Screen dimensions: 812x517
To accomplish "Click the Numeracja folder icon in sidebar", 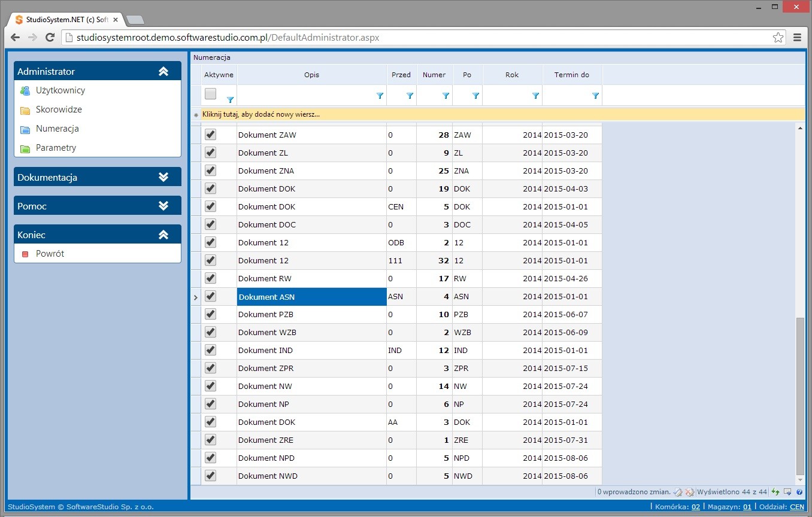I will click(25, 129).
